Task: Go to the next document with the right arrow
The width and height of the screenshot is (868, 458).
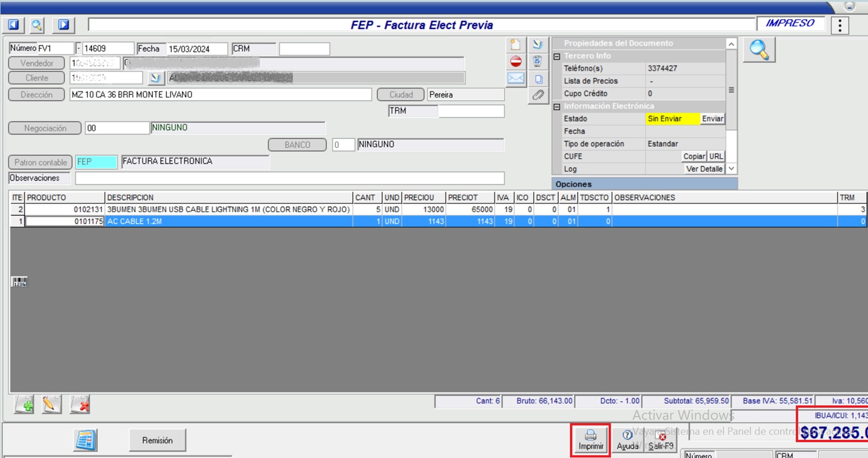Action: coord(63,25)
